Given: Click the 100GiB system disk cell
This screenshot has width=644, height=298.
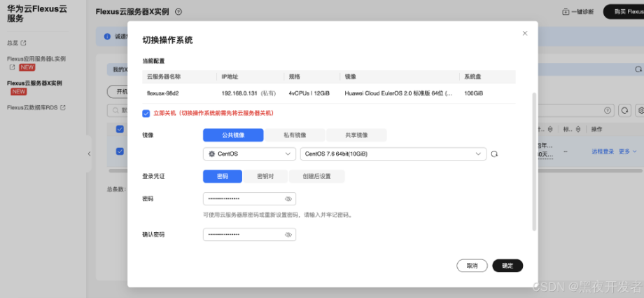Looking at the screenshot, I should pyautogui.click(x=474, y=93).
